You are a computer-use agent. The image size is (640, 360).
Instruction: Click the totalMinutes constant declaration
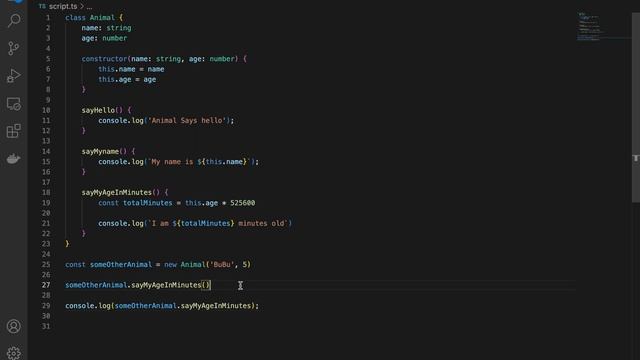[148, 203]
